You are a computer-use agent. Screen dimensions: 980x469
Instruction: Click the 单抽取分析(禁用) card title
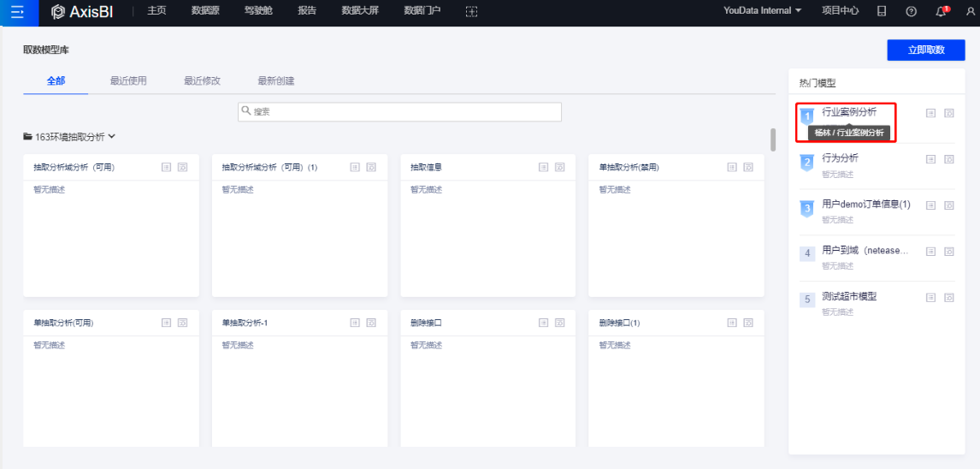[x=629, y=168]
